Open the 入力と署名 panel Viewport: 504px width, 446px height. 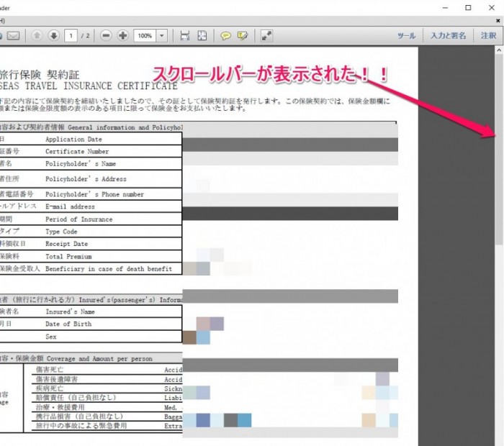(x=448, y=36)
